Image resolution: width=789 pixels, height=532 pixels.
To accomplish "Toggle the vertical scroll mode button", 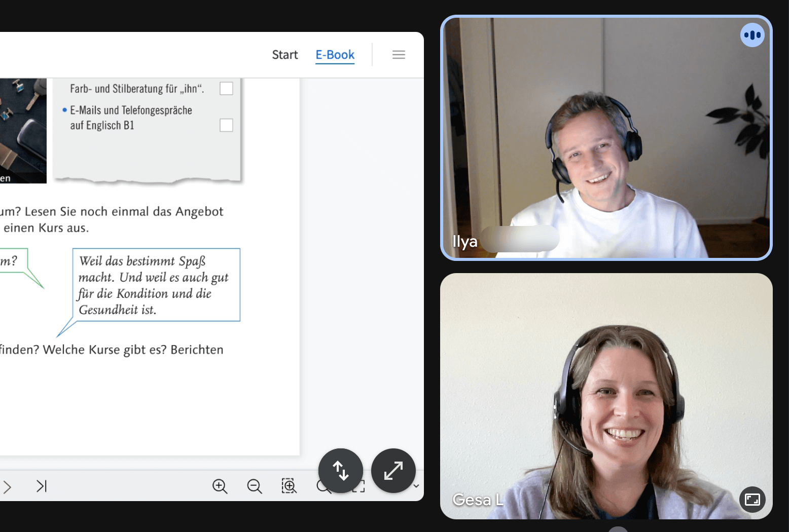I will click(340, 471).
